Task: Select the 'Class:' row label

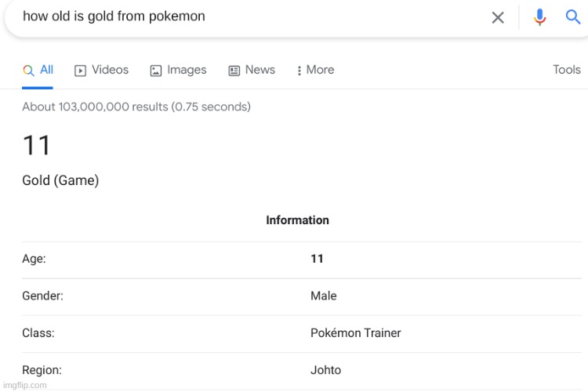Action: (x=38, y=333)
